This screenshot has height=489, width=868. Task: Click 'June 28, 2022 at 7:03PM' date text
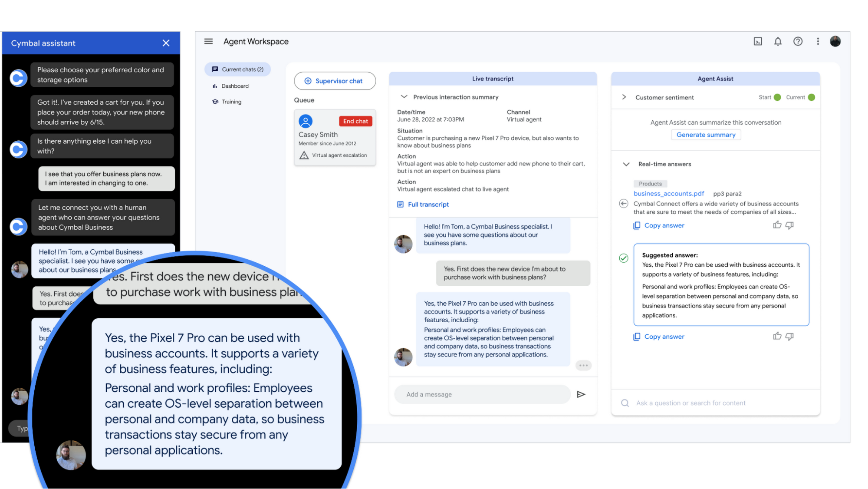tap(431, 119)
